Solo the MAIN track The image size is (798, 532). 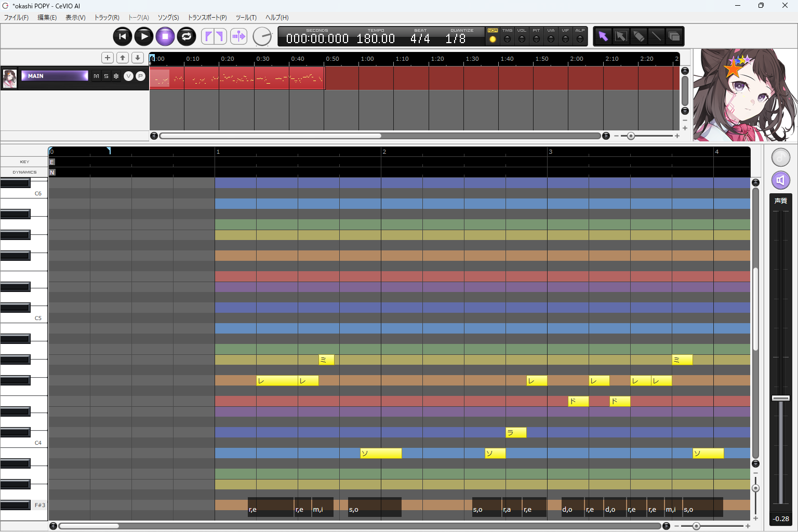[x=106, y=76]
